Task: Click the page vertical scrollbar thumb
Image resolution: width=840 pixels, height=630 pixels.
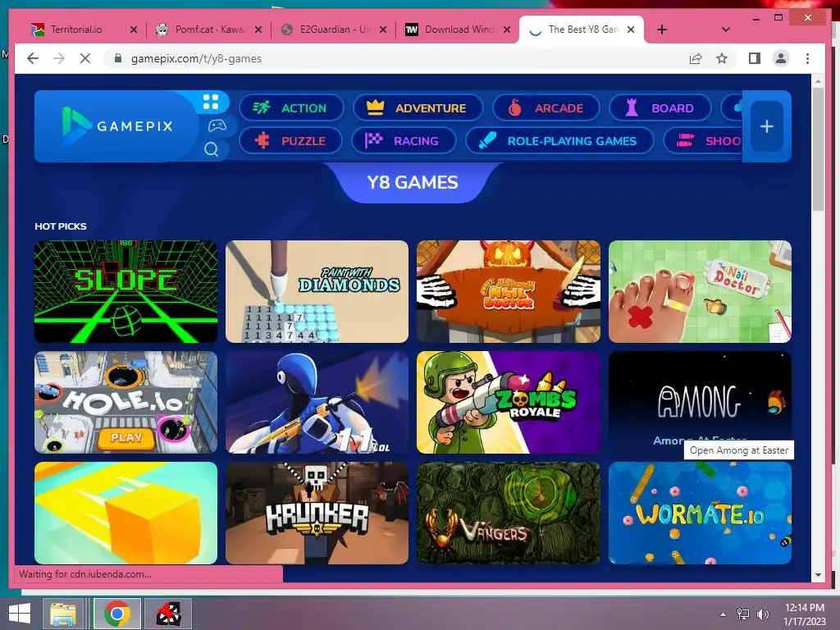Action: (x=818, y=149)
